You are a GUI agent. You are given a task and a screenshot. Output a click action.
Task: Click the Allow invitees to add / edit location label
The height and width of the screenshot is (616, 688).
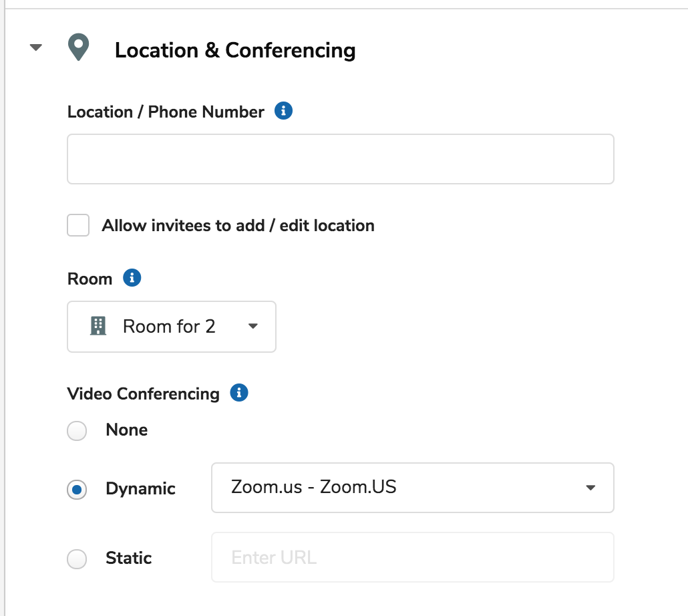click(x=238, y=226)
